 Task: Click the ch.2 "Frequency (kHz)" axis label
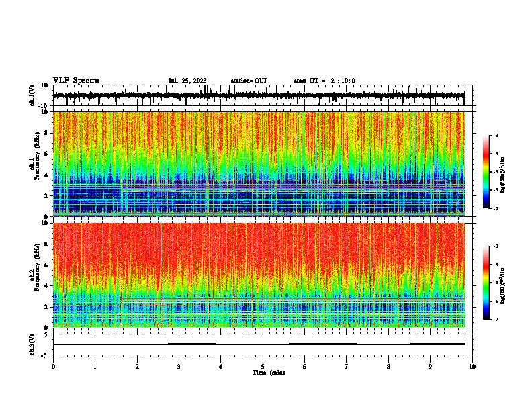click(37, 267)
